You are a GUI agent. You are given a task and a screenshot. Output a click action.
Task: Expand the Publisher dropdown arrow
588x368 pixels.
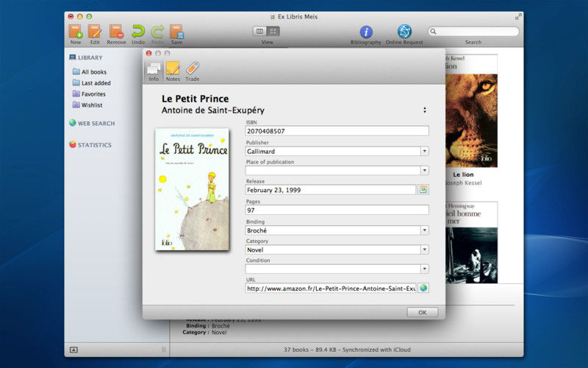click(x=425, y=151)
